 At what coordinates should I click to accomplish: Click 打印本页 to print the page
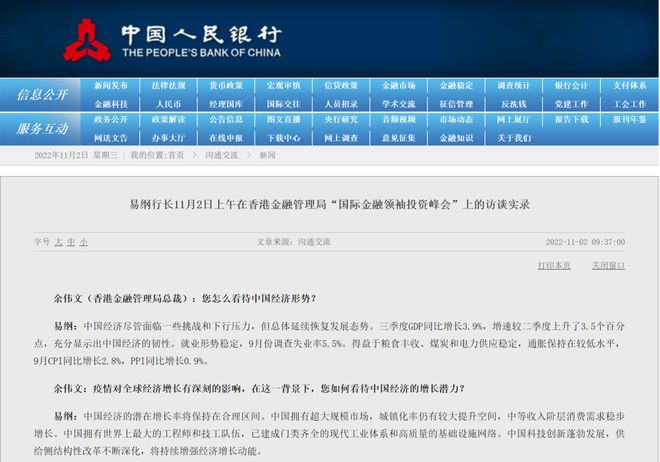tap(554, 266)
